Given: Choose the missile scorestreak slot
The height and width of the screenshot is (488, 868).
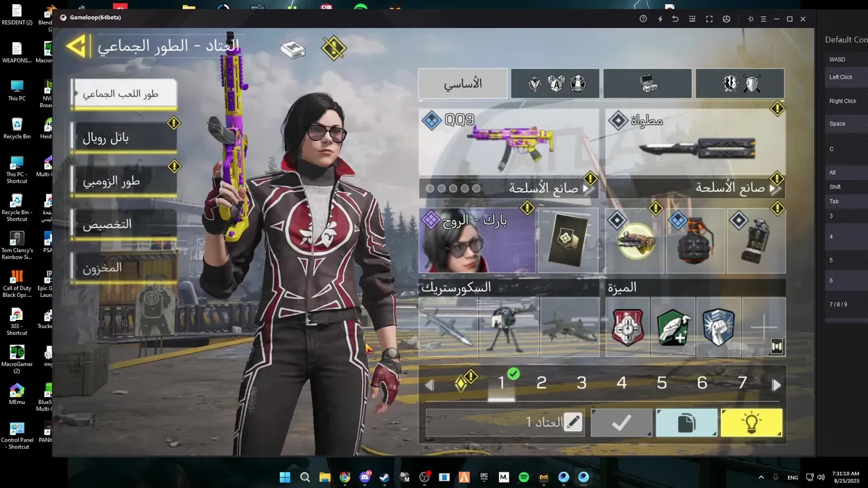Looking at the screenshot, I should 448,327.
